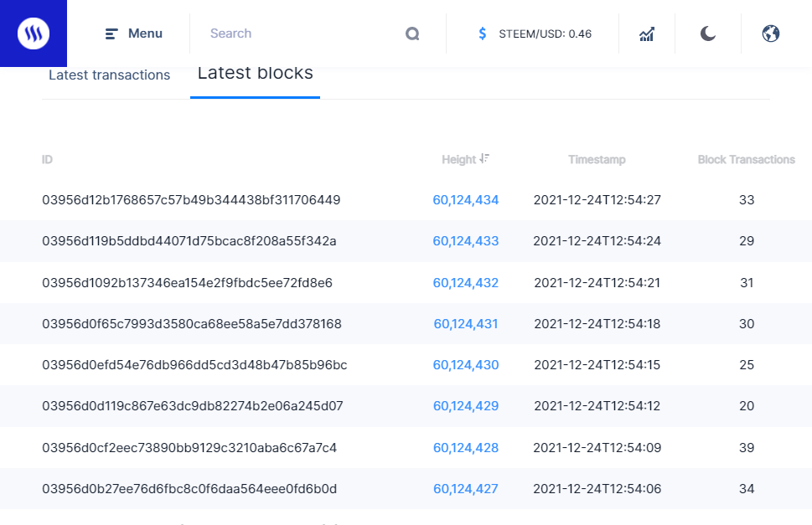812x525 pixels.
Task: Click transaction count 39
Action: (747, 448)
